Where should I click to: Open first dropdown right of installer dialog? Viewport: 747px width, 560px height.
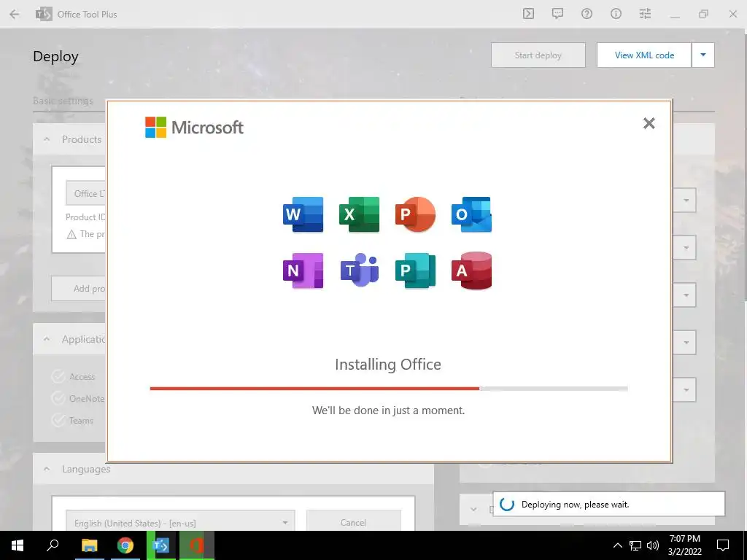click(x=686, y=201)
